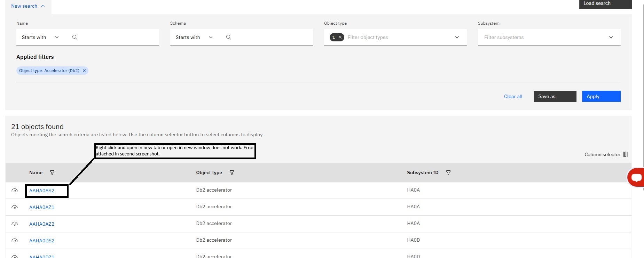This screenshot has width=644, height=258.
Task: Click the filter icon beside Object type column
Action: pyautogui.click(x=232, y=172)
